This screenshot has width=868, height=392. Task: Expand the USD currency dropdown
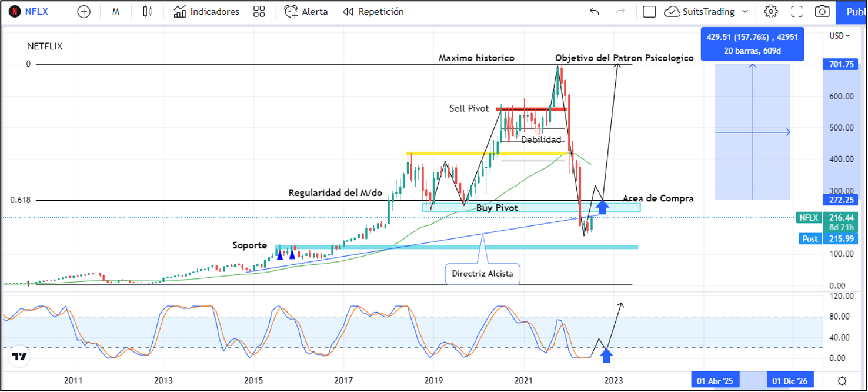pyautogui.click(x=839, y=36)
